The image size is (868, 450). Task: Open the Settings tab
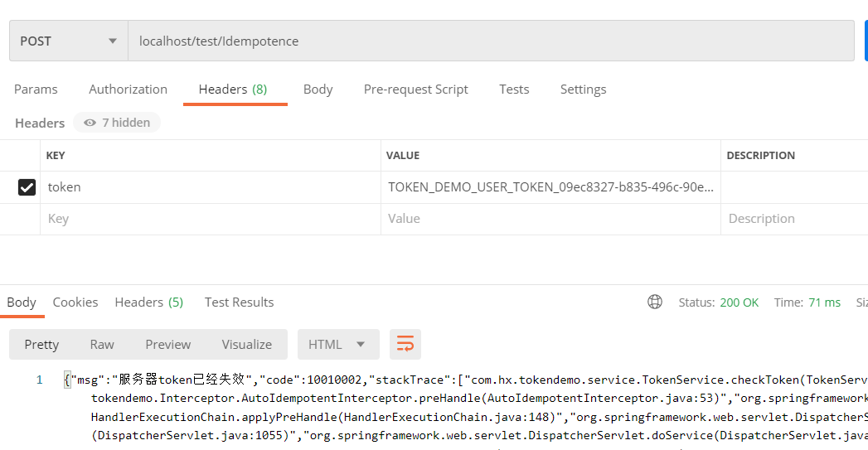click(x=583, y=90)
